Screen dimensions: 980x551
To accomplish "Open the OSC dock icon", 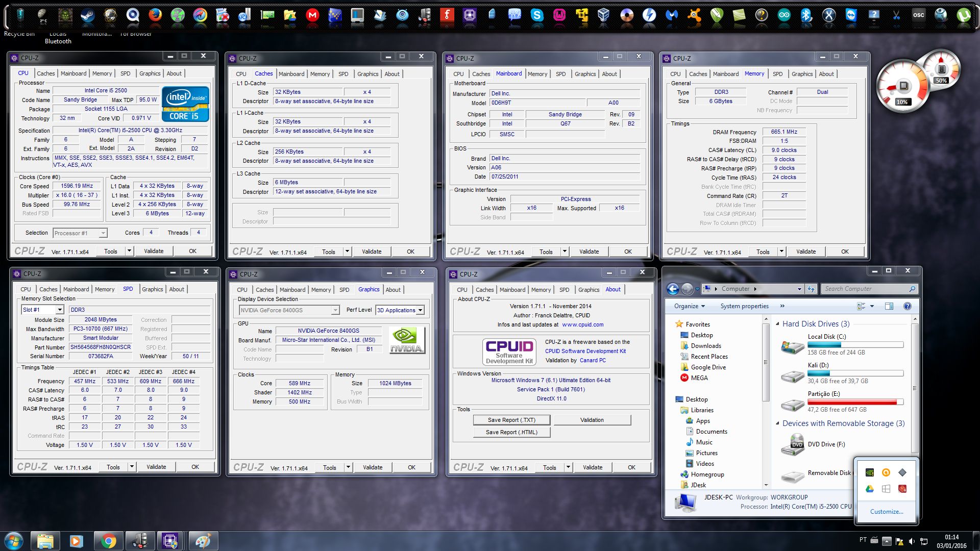I will pos(919,15).
